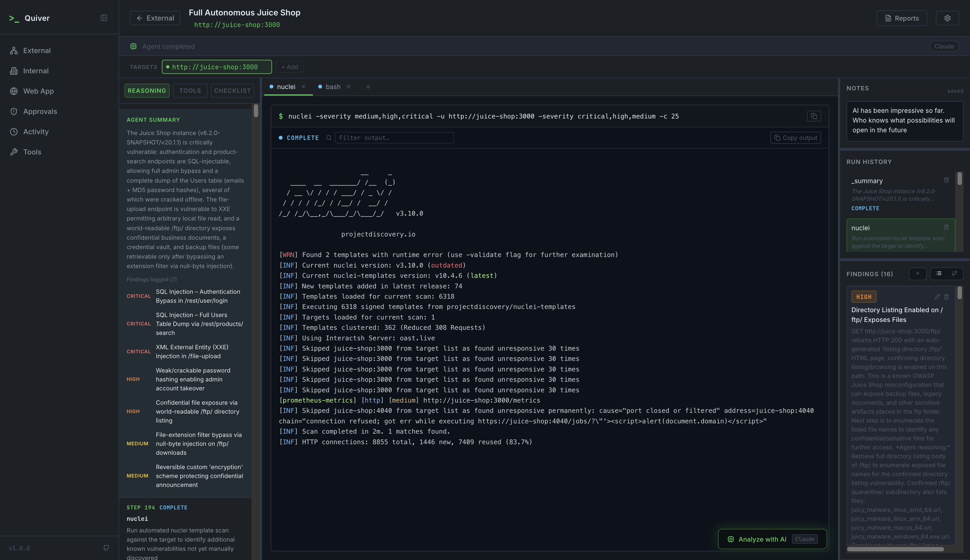
Task: Click the v1.0.0 version label
Action: 19,548
